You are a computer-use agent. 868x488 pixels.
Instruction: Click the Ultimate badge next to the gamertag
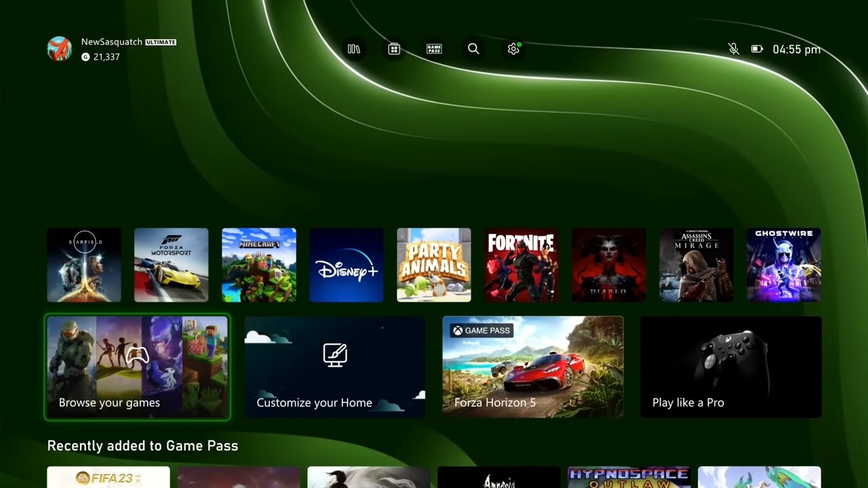[x=161, y=41]
